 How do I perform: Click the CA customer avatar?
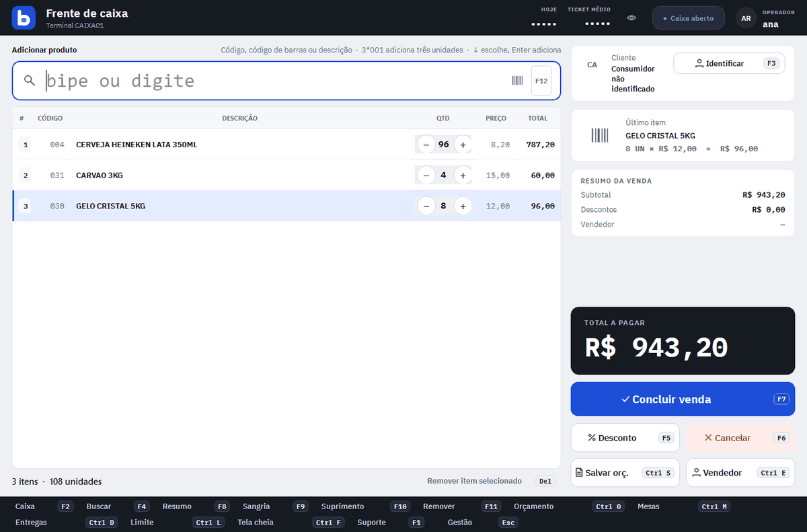tap(592, 65)
